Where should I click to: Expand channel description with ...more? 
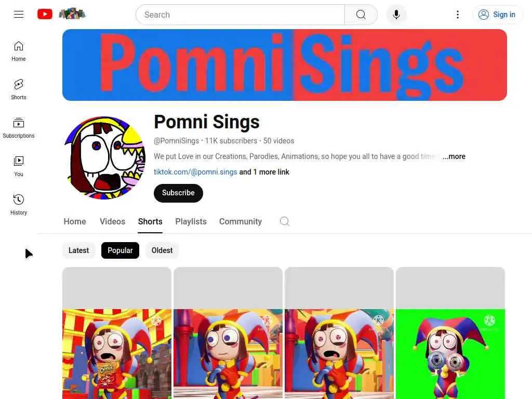[454, 156]
